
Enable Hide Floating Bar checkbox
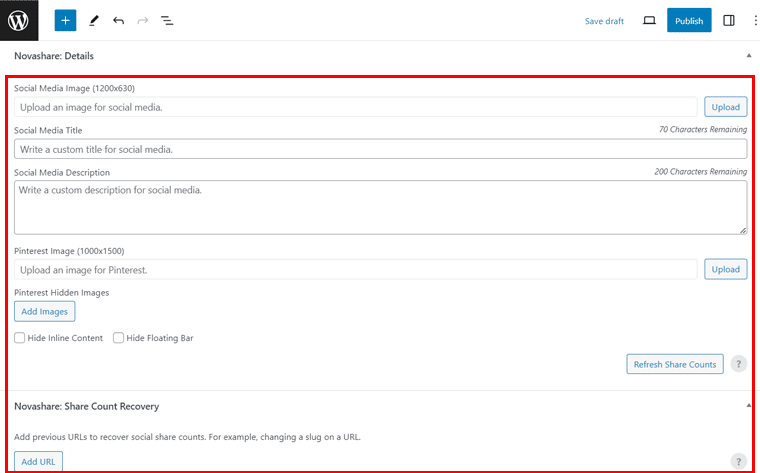pyautogui.click(x=118, y=338)
